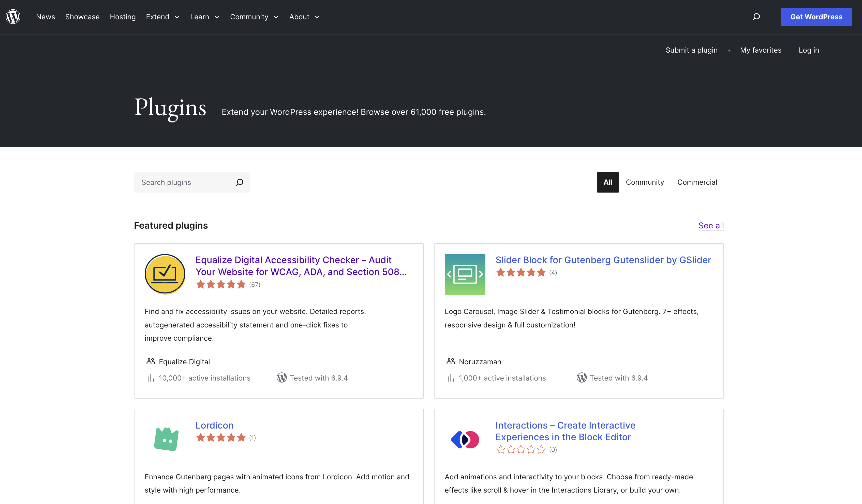Click the bar chart icon beside 1,000+ active installations

(451, 378)
